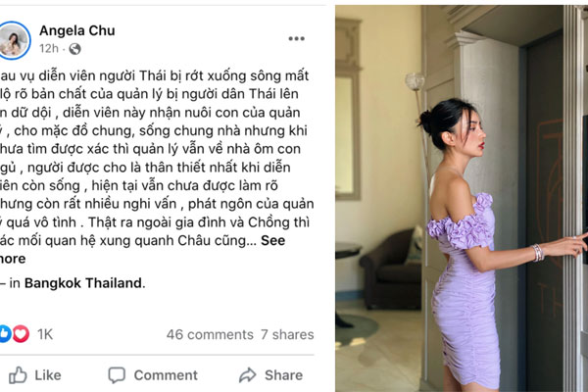This screenshot has height=392, width=588.
Task: Click the blue thumbs-up reaction icon
Action: tap(5, 333)
